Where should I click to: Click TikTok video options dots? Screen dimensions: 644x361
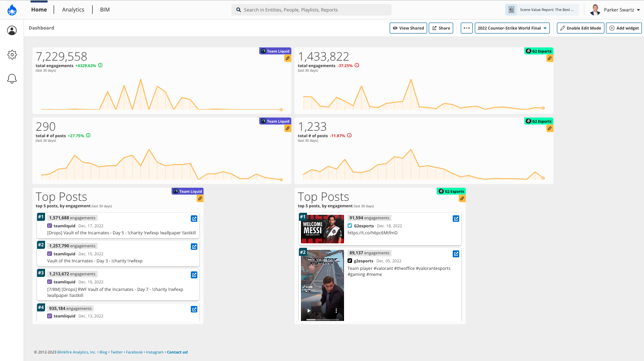coord(336,311)
